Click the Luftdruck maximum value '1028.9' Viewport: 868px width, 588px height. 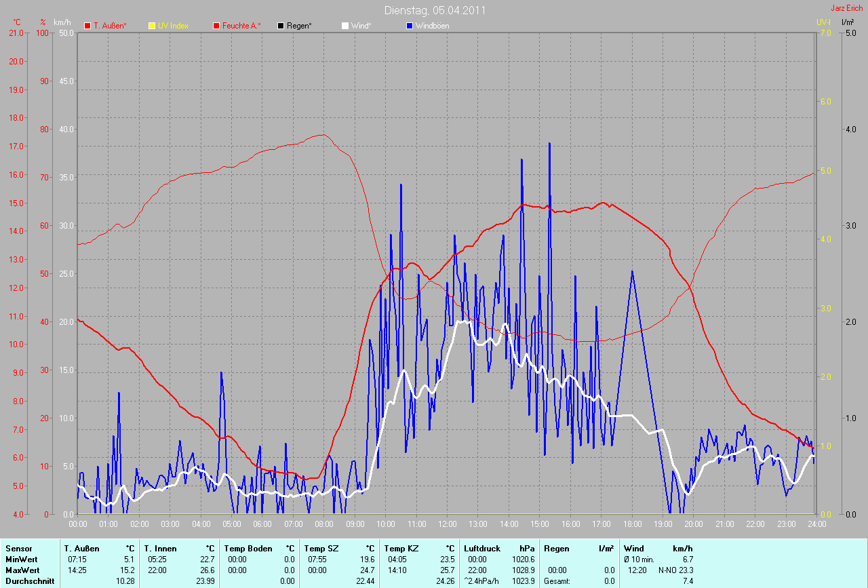[x=523, y=570]
